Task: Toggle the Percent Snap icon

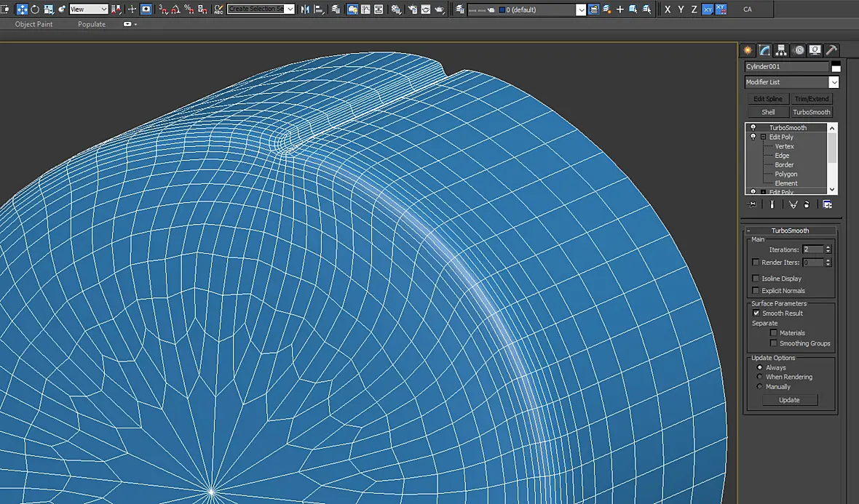Action: click(x=189, y=9)
